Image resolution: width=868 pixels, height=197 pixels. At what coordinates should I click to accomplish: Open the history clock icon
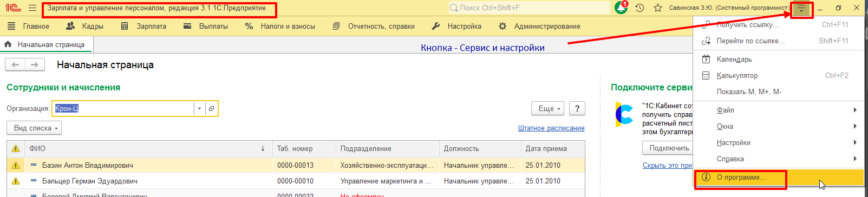pyautogui.click(x=639, y=8)
